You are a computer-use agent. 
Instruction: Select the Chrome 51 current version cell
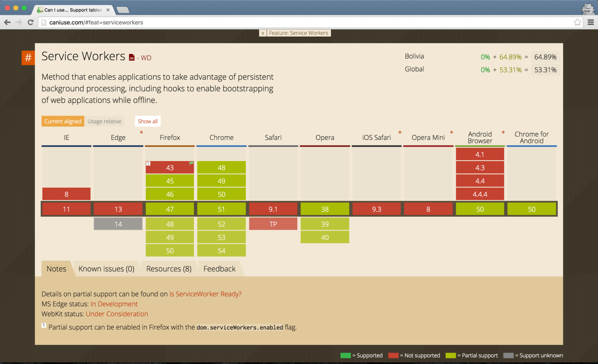coord(221,209)
